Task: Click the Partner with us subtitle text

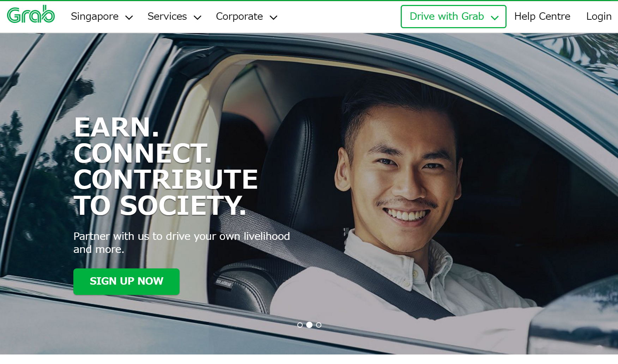Action: click(x=182, y=243)
